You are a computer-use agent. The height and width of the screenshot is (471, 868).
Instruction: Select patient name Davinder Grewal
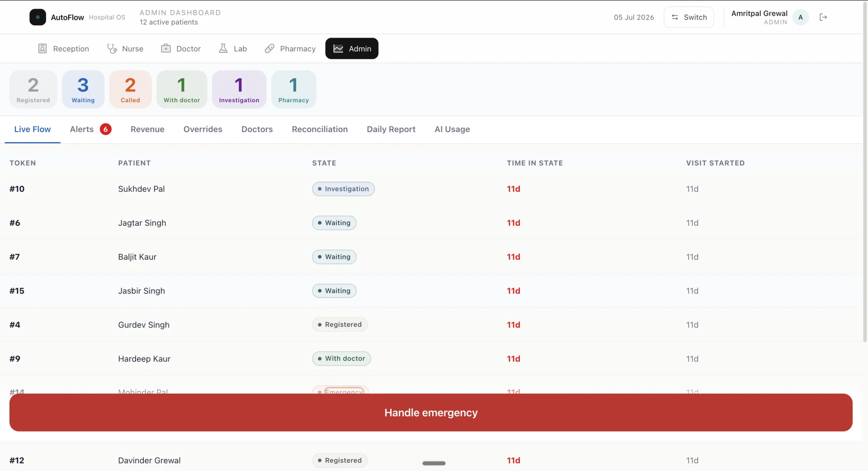click(x=149, y=460)
